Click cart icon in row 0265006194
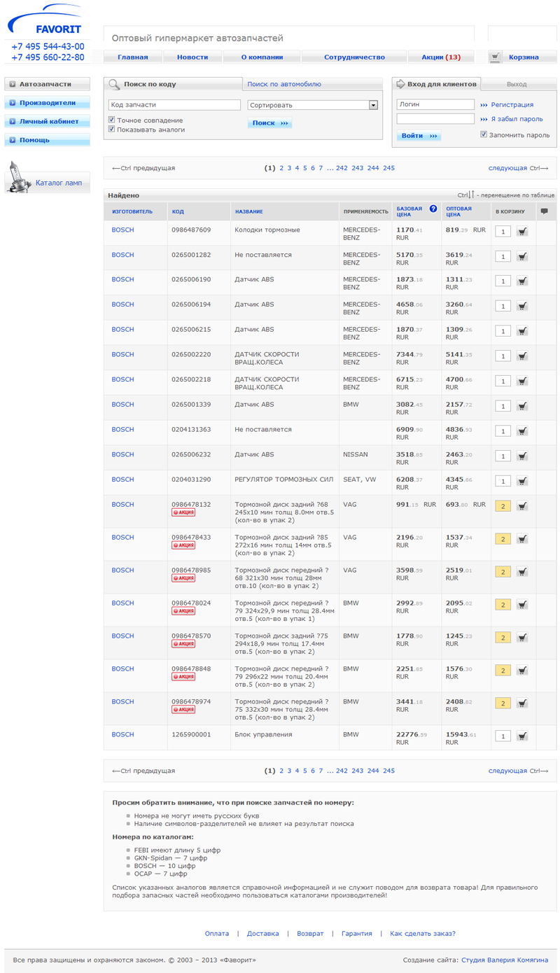The width and height of the screenshot is (560, 973). pyautogui.click(x=522, y=307)
